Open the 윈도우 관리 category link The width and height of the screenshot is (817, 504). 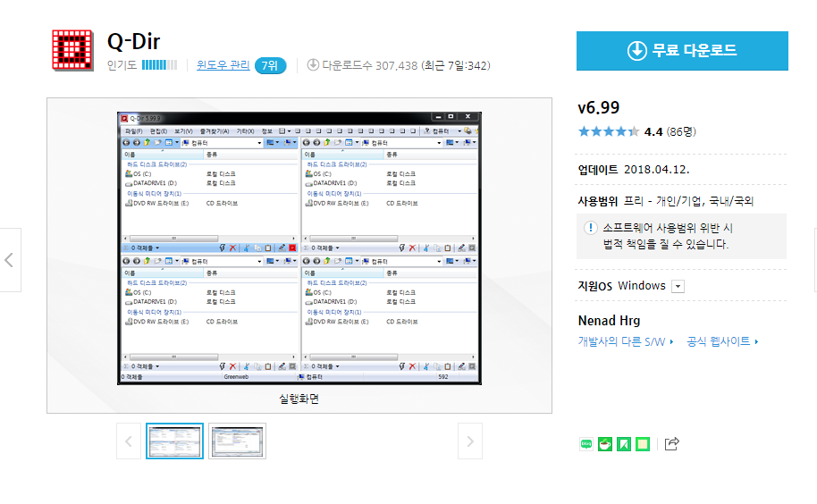[x=223, y=65]
